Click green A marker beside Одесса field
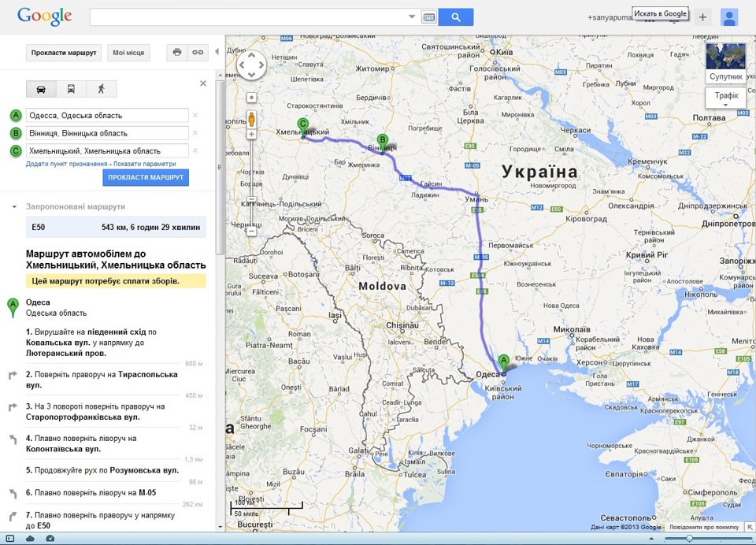 coord(16,115)
